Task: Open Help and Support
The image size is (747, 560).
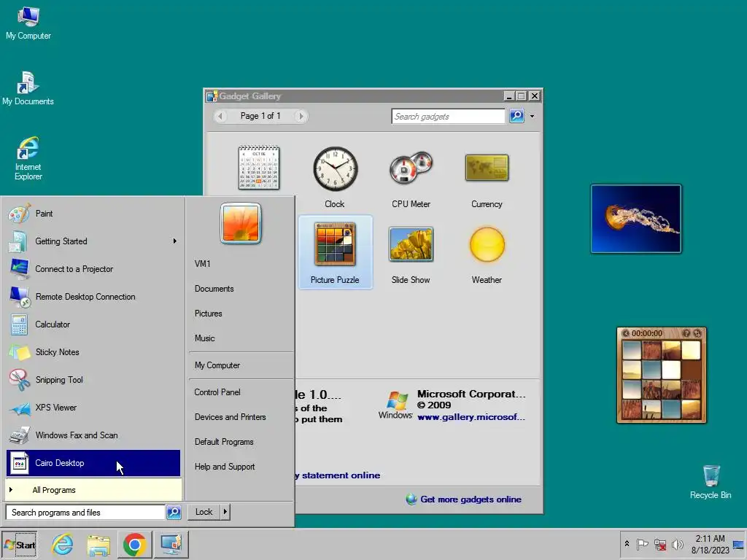Action: pyautogui.click(x=225, y=467)
